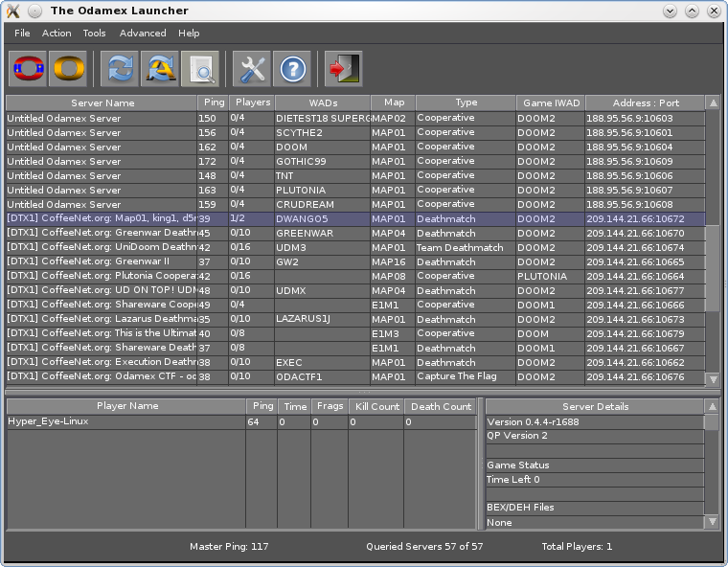
Task: Select player Hyper_Eye-Linux in player list
Action: 241,421
